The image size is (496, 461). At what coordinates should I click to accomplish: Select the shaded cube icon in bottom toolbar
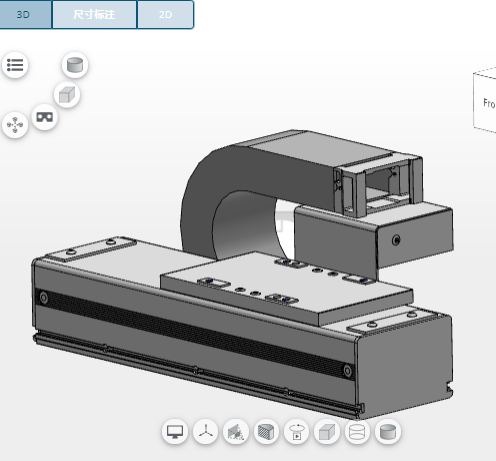click(327, 432)
